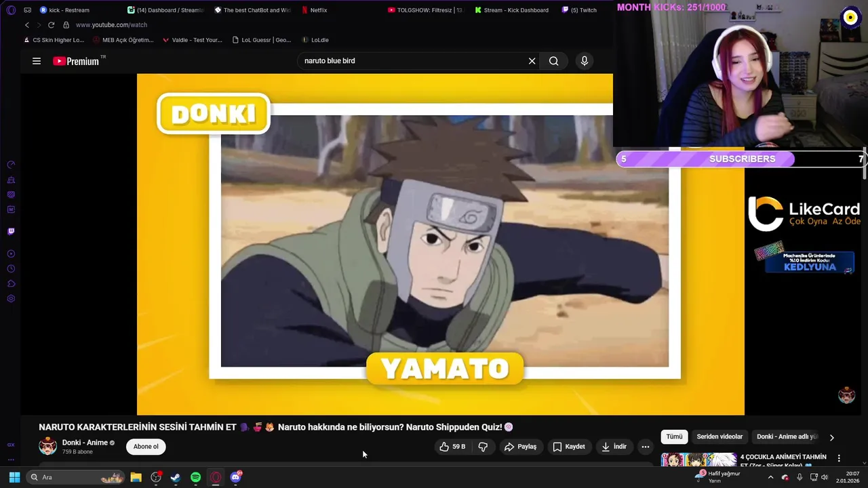Open Steam from the taskbar

[x=175, y=477]
